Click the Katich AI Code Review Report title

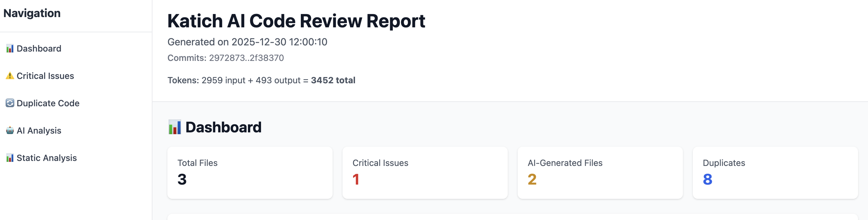296,21
